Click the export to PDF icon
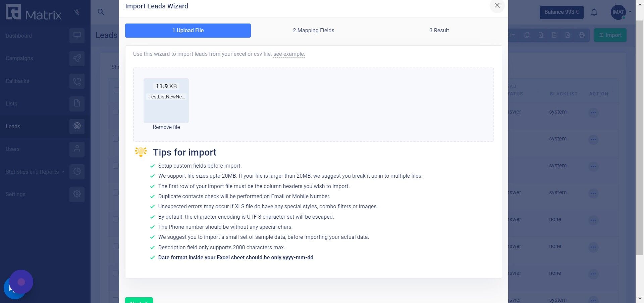Viewport: 644px width, 303px height. [x=568, y=35]
